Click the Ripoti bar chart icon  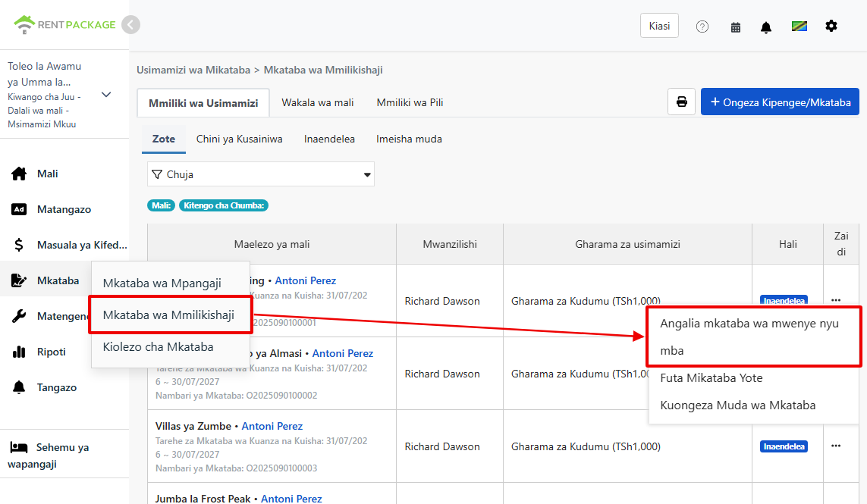(19, 352)
